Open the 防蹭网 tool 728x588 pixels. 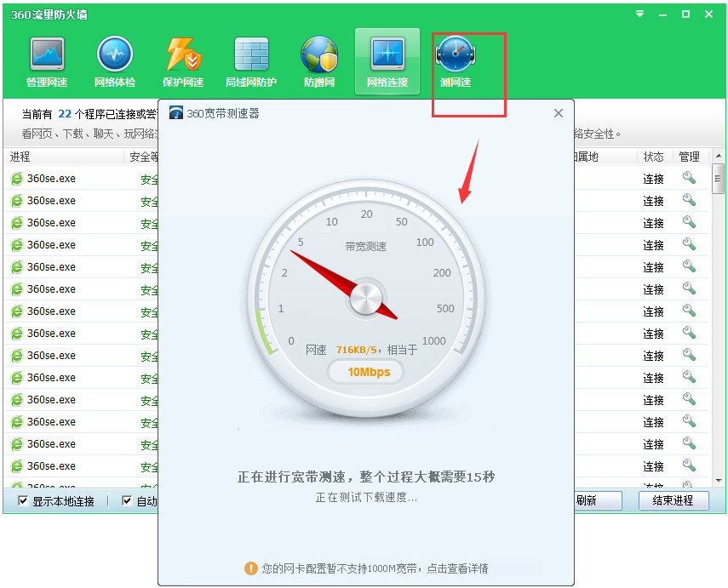click(x=319, y=62)
